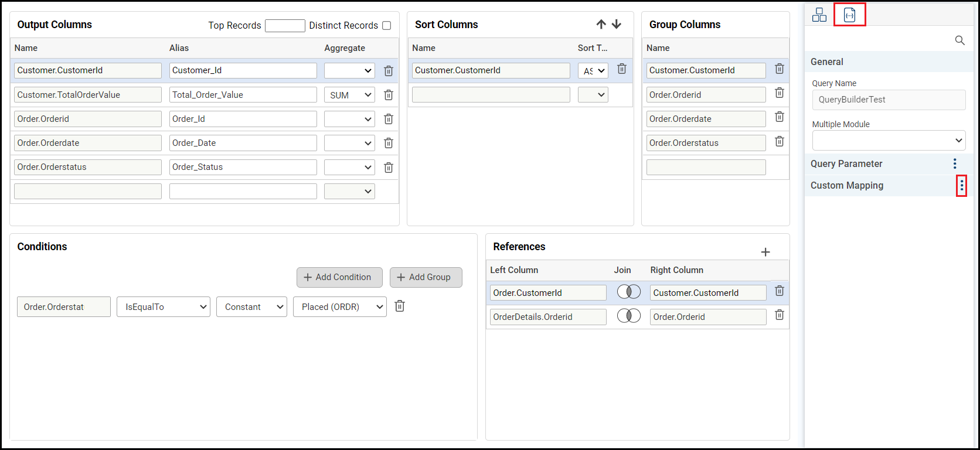Image resolution: width=980 pixels, height=450 pixels.
Task: Move sort column up with arrow
Action: click(x=601, y=24)
